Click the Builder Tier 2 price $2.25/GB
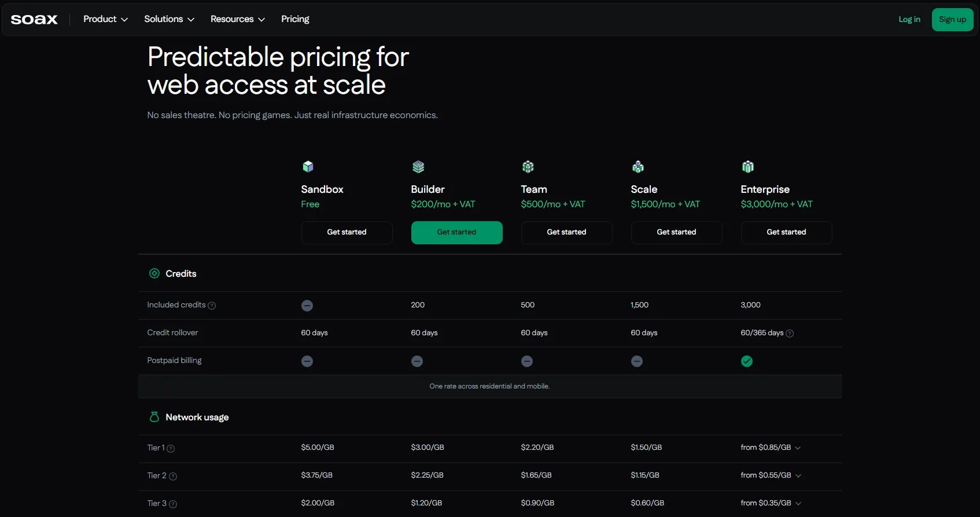 [x=427, y=475]
